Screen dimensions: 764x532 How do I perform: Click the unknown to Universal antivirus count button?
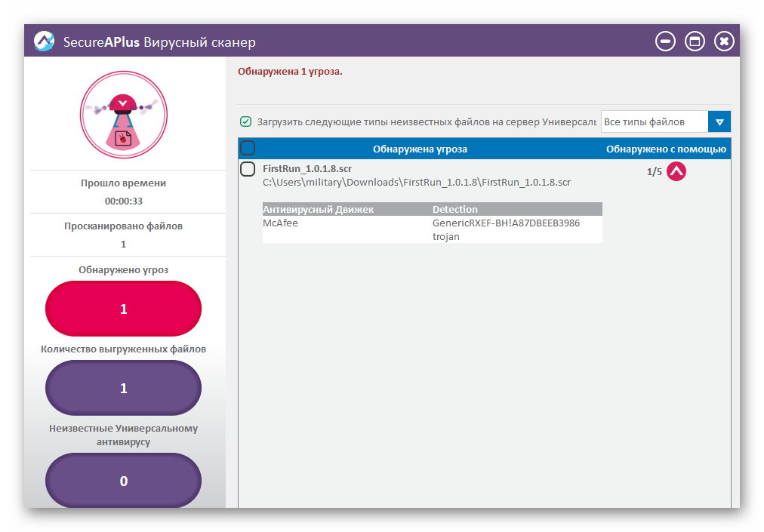(123, 481)
